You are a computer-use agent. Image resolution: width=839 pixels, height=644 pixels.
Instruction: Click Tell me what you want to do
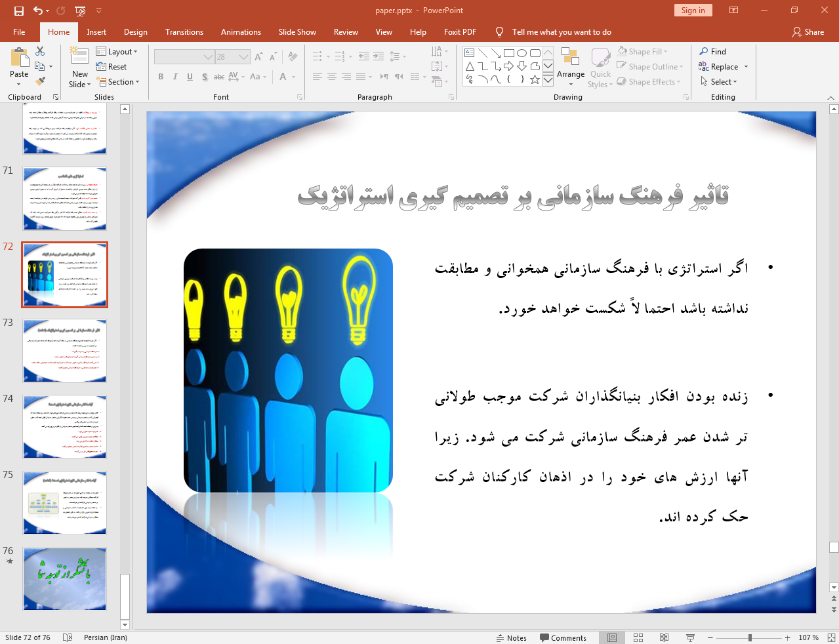(x=561, y=31)
